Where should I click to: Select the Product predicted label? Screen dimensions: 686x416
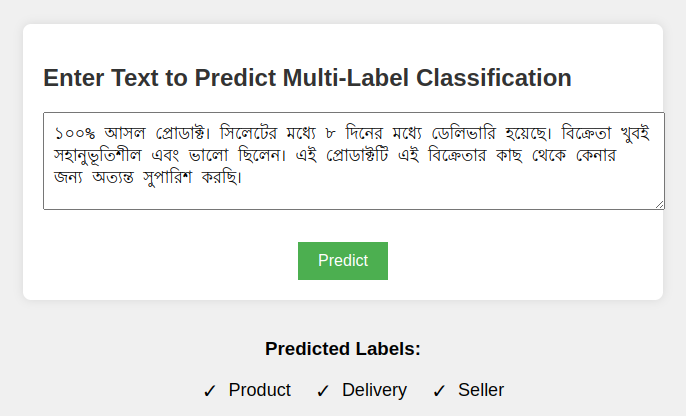pos(259,390)
